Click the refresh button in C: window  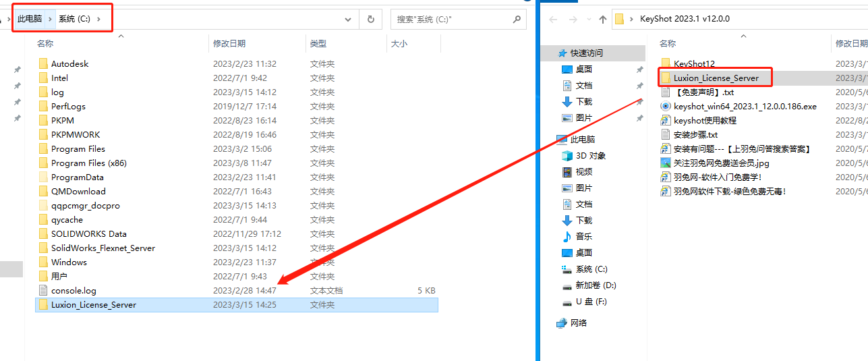tap(370, 19)
